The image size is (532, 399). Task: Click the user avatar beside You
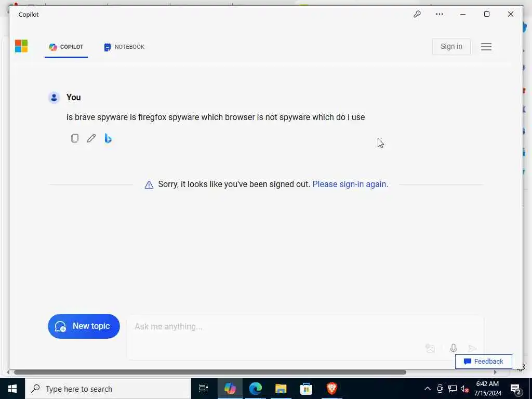pyautogui.click(x=54, y=98)
